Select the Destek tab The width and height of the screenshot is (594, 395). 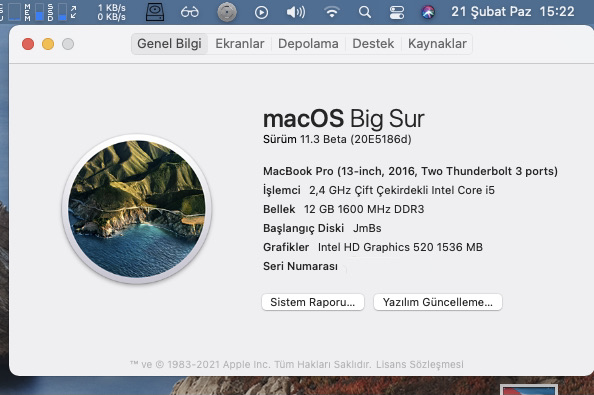373,44
